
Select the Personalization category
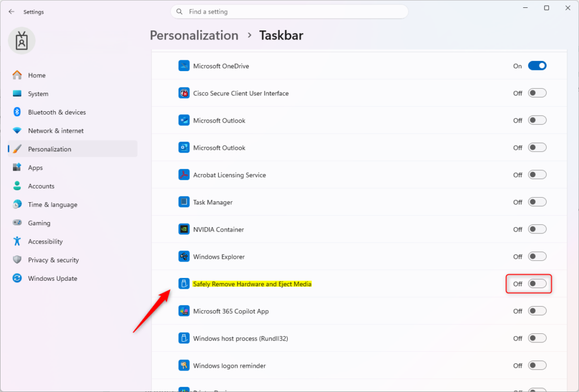[72, 149]
